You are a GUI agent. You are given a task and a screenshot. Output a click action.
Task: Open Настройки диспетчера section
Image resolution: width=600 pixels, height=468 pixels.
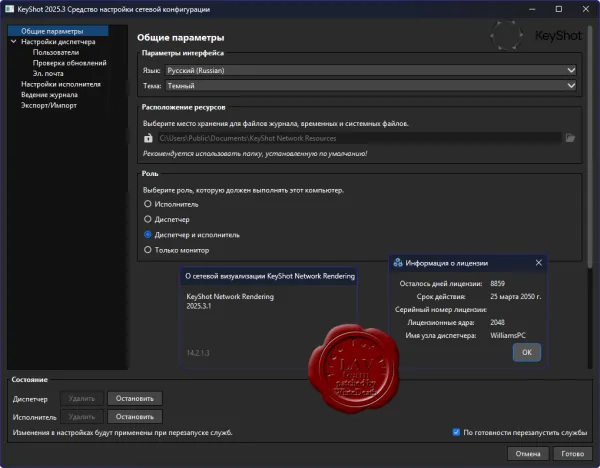tap(58, 42)
